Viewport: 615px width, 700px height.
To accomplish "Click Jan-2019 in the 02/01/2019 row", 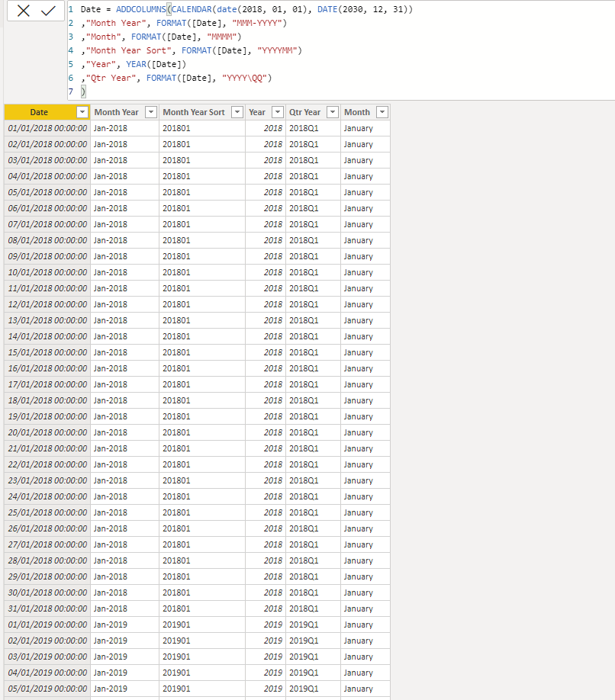I will tap(111, 641).
